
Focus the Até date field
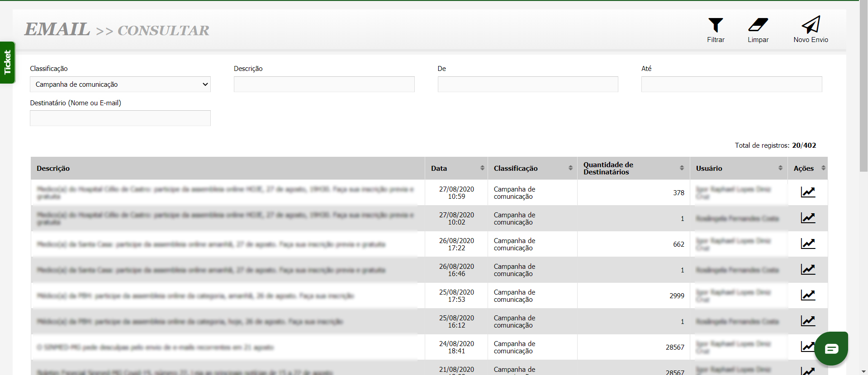[x=731, y=84]
